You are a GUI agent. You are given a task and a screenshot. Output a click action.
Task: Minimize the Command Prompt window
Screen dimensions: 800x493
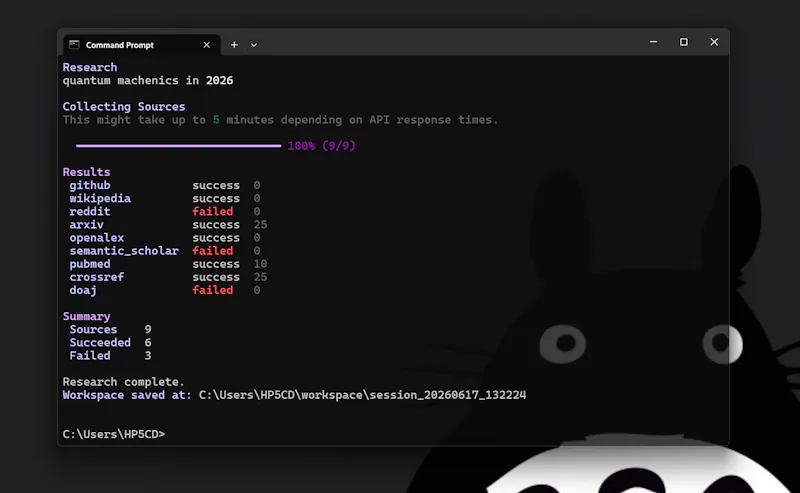653,42
